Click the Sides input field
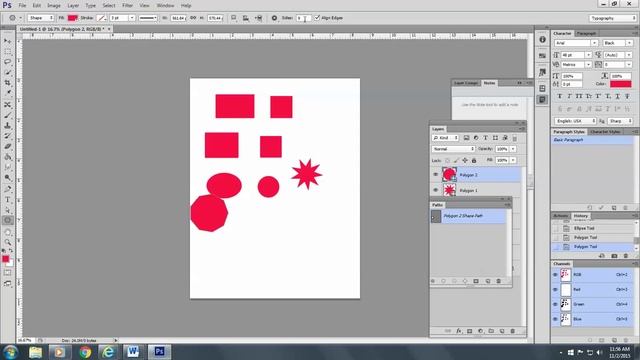This screenshot has width=640, height=360. click(303, 18)
